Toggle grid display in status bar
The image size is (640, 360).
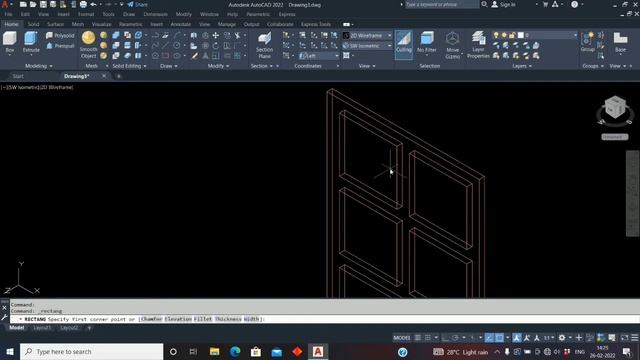pyautogui.click(x=418, y=338)
